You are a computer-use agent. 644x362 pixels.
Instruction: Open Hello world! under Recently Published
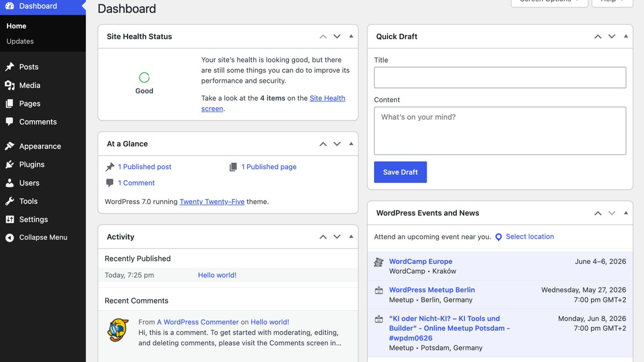coord(217,275)
